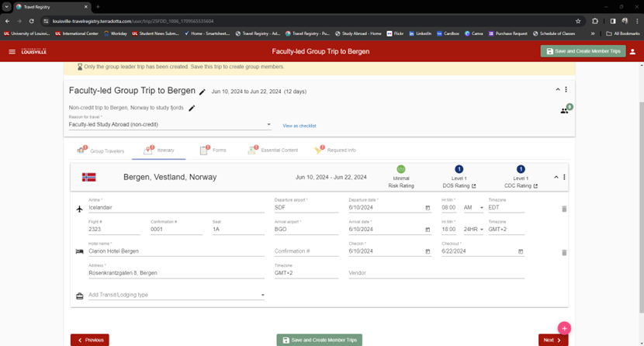Collapse the Bergen itinerary section
This screenshot has width=644, height=346.
pyautogui.click(x=556, y=178)
